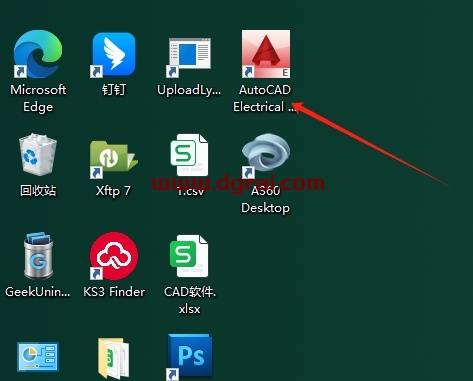
Task: Select the AutoCAD Electrical shortcut icon
Action: pyautogui.click(x=266, y=54)
